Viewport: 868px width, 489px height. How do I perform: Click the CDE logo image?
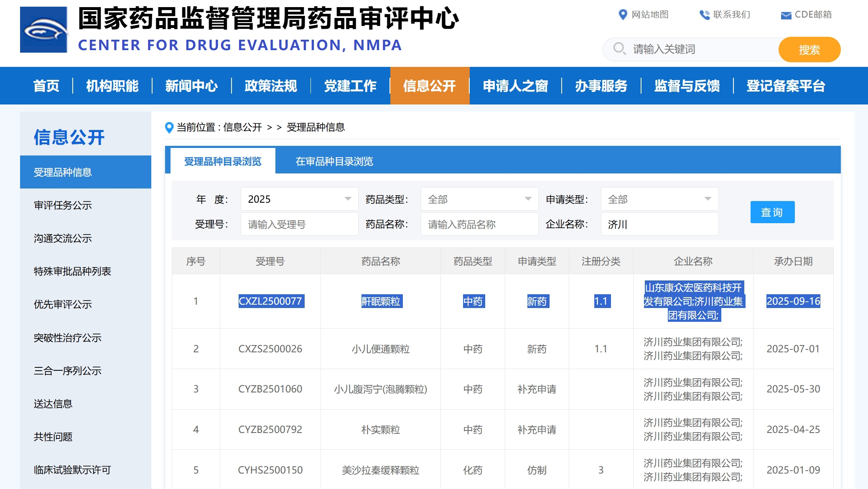point(43,30)
